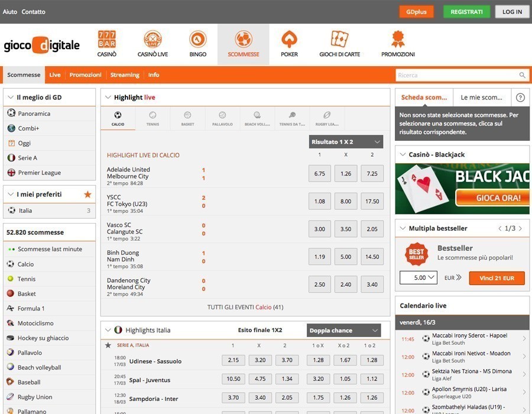
Task: Select Basket sport in Highlight live
Action: (187, 118)
